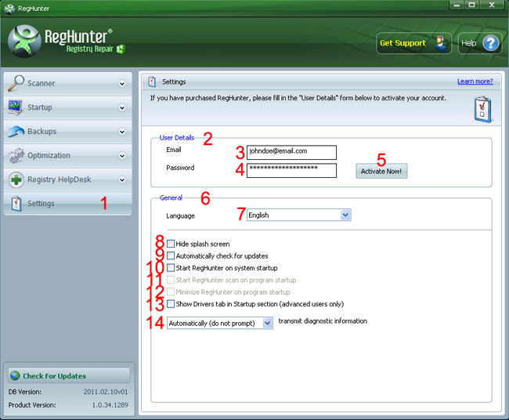Enable the Hide splash screen checkbox
The image size is (509, 420).
pos(171,244)
